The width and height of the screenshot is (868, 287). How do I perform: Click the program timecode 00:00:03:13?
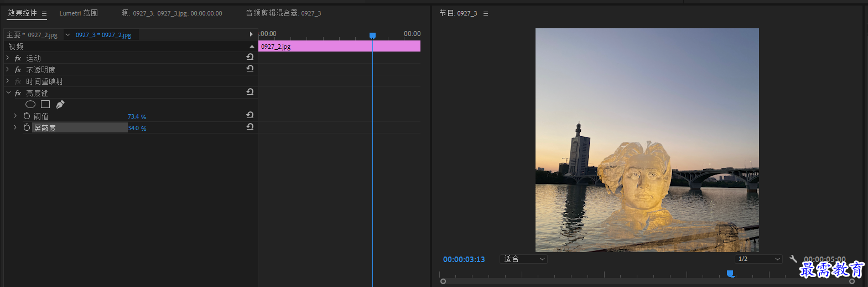click(x=464, y=259)
